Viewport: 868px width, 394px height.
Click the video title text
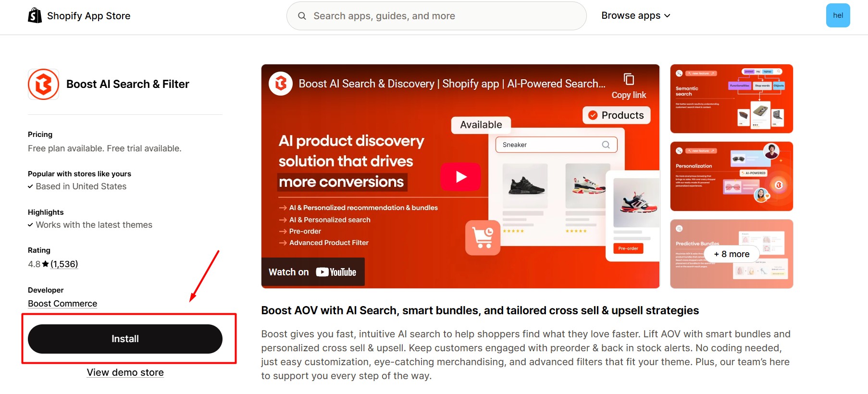[x=452, y=84]
